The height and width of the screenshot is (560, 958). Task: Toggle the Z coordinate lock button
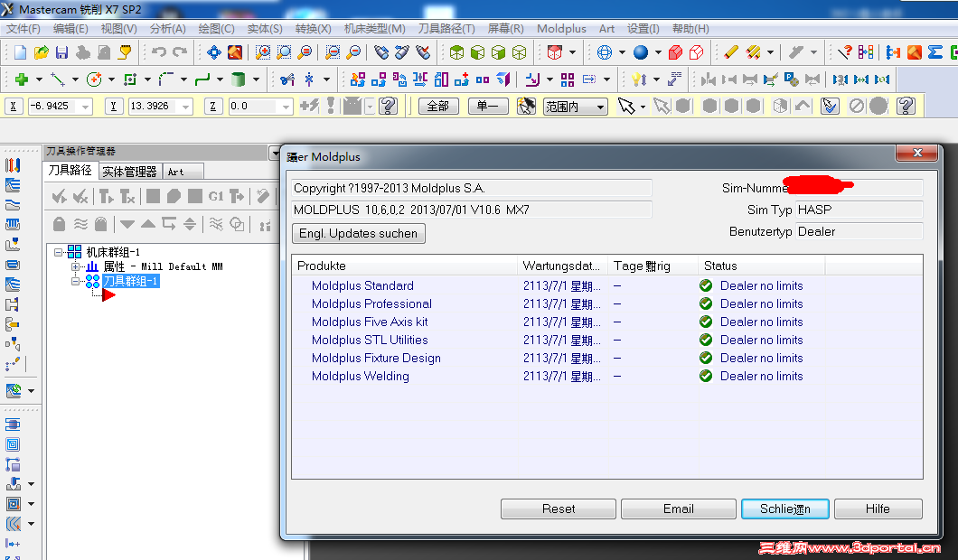[x=212, y=107]
